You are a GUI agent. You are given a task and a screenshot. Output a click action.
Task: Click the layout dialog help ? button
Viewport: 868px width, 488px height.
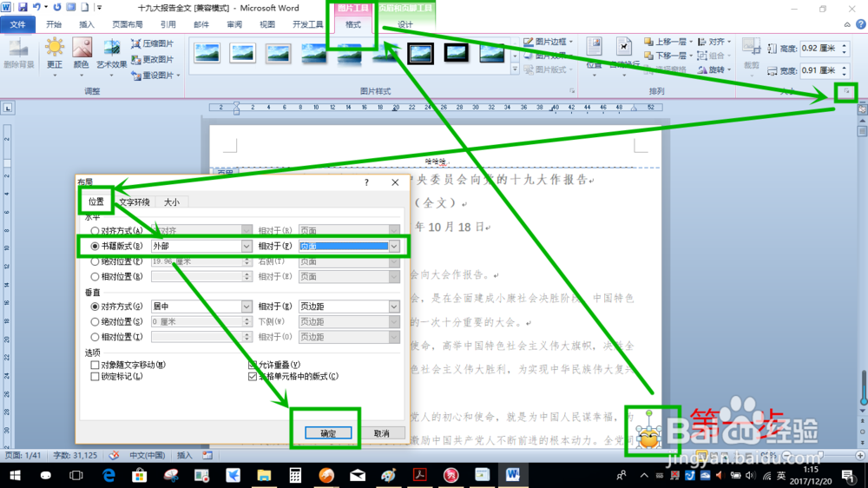(366, 182)
